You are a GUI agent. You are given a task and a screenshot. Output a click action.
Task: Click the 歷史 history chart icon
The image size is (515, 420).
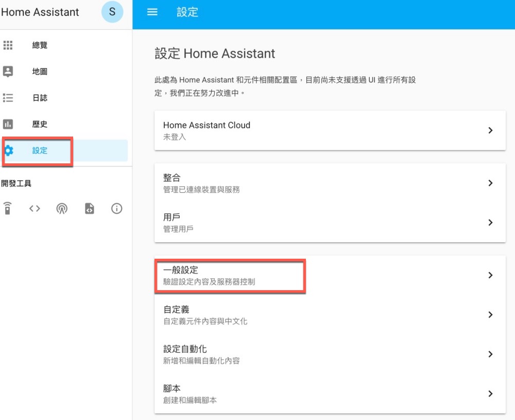pyautogui.click(x=8, y=124)
